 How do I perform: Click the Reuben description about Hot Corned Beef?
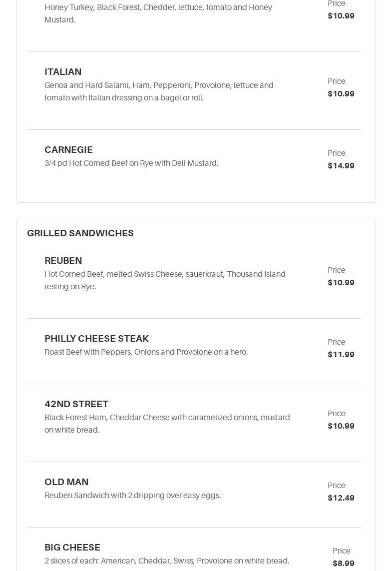165,280
